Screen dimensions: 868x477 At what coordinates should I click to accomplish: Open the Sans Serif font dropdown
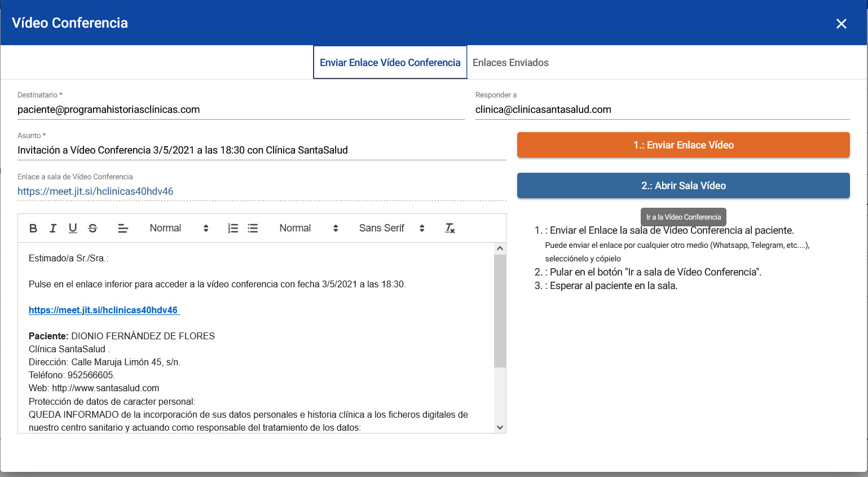[391, 228]
